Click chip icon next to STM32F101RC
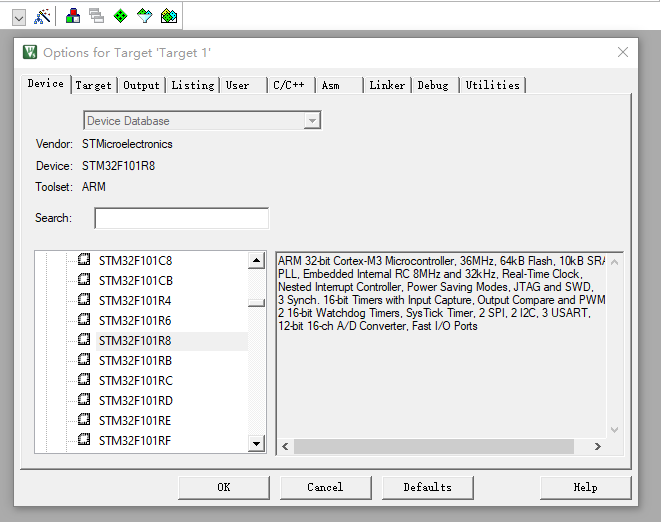661x522 pixels. click(84, 379)
